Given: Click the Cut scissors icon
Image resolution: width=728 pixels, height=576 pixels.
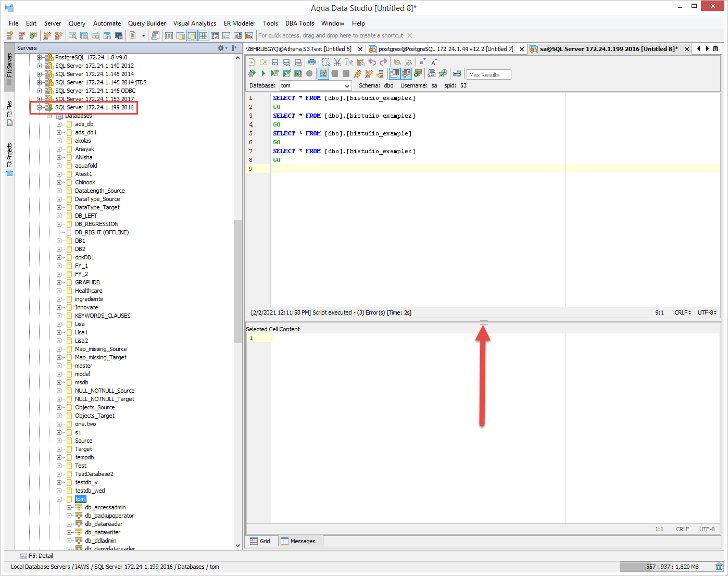Looking at the screenshot, I should 337,62.
